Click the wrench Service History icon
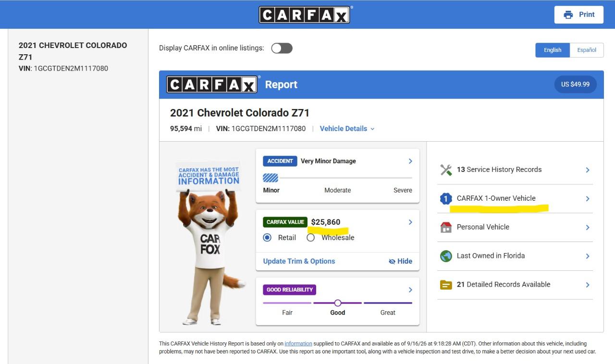The height and width of the screenshot is (364, 615). (x=446, y=170)
